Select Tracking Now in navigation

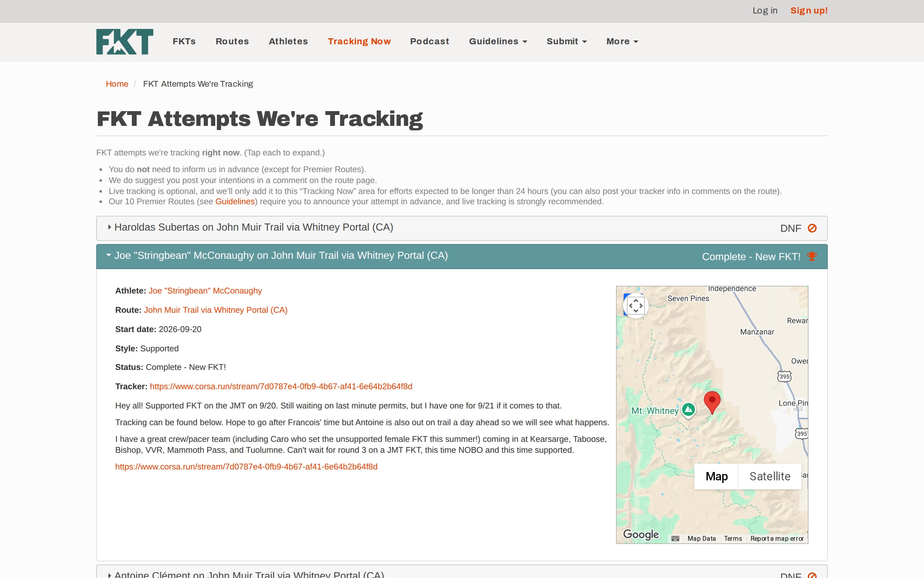(x=359, y=41)
